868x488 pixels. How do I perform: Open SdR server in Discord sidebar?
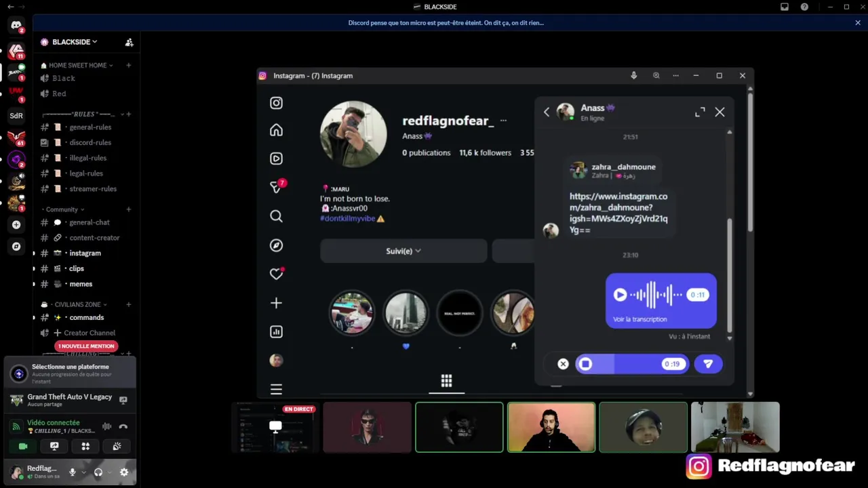pyautogui.click(x=16, y=116)
